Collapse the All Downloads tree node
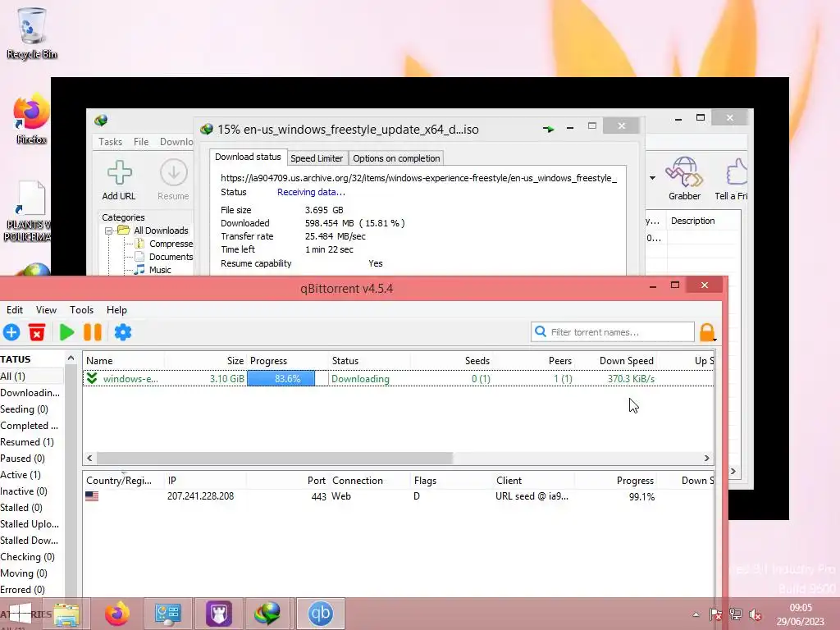The height and width of the screenshot is (630, 840). (x=109, y=231)
